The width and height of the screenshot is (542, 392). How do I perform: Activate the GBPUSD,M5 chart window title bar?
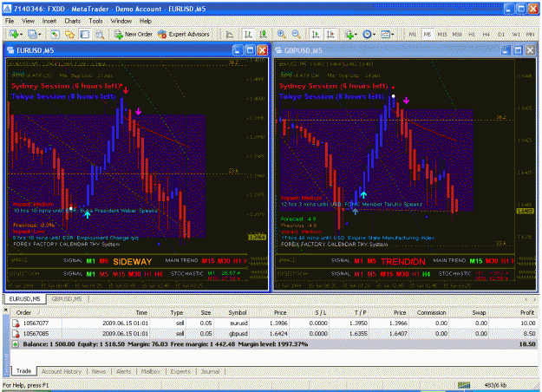coord(387,50)
